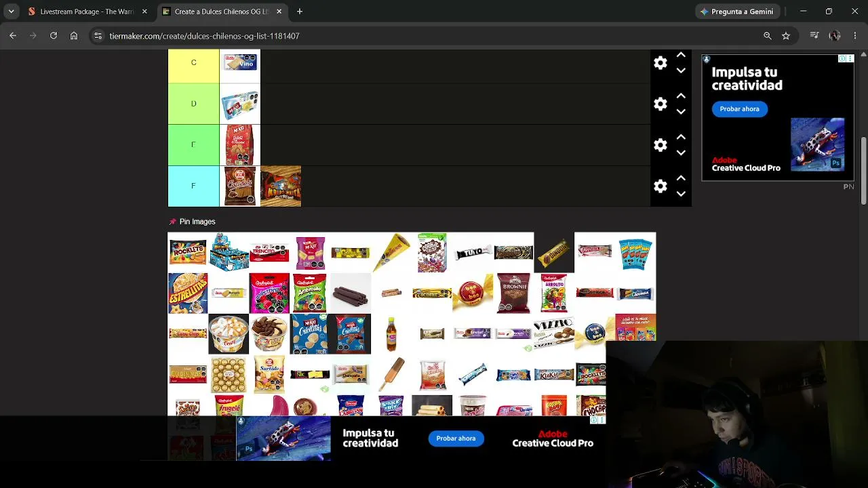This screenshot has height=488, width=868.
Task: Pick the Frugelé candy bag image
Action: click(x=229, y=405)
